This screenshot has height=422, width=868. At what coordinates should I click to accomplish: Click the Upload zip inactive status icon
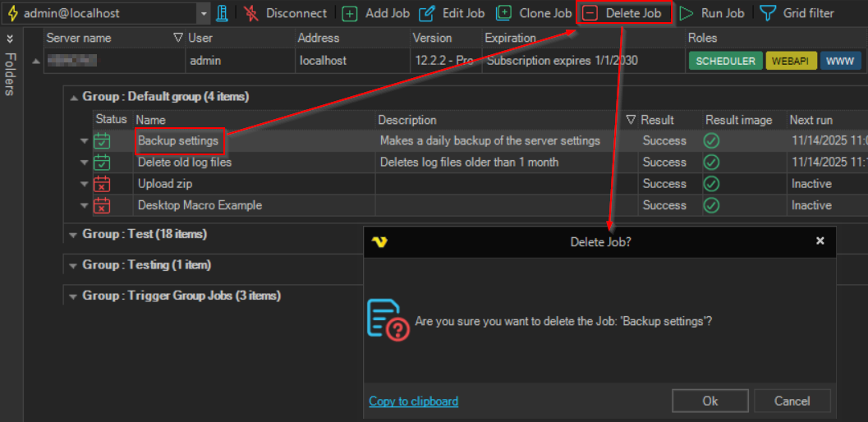pyautogui.click(x=103, y=184)
